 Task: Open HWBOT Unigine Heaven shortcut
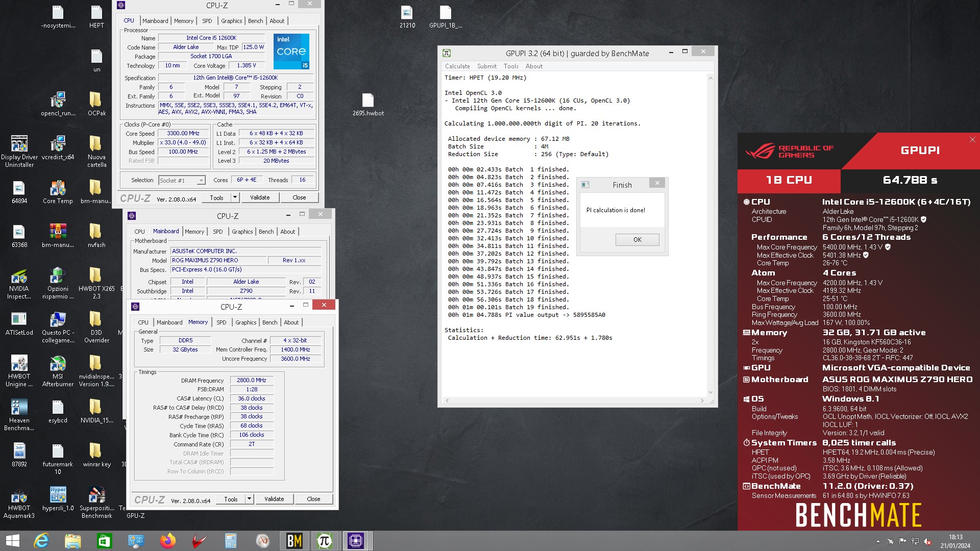pos(19,371)
